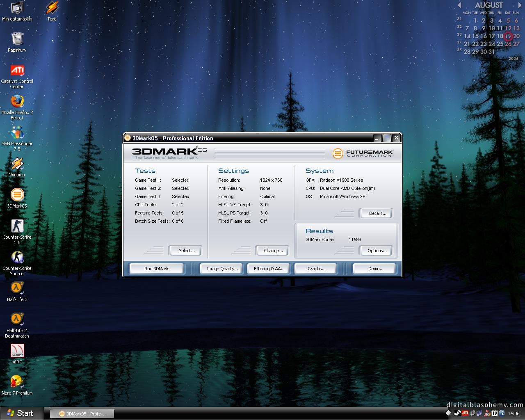Open system Details... button
This screenshot has width=525, height=420.
[377, 213]
